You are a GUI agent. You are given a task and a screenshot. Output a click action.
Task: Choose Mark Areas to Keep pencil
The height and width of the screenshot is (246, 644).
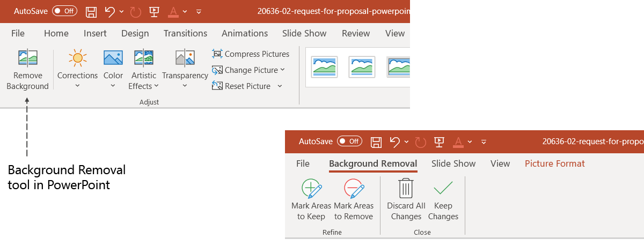coord(312,190)
